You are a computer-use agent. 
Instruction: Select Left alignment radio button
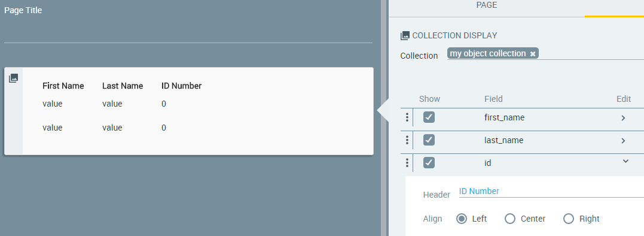tap(462, 219)
